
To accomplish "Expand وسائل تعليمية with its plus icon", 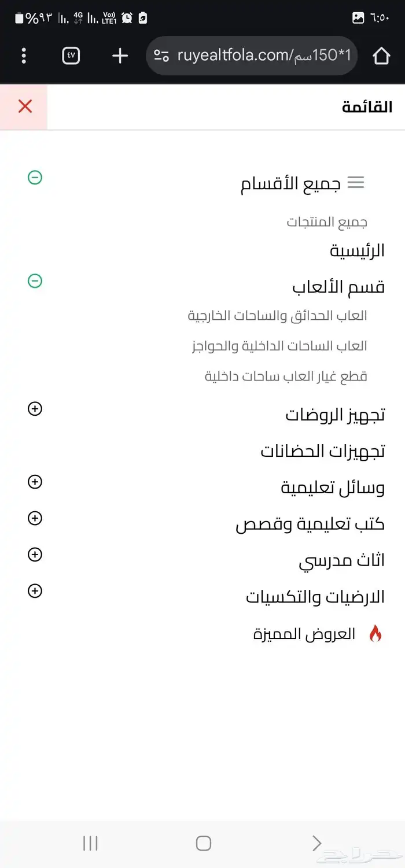I will coord(35,482).
